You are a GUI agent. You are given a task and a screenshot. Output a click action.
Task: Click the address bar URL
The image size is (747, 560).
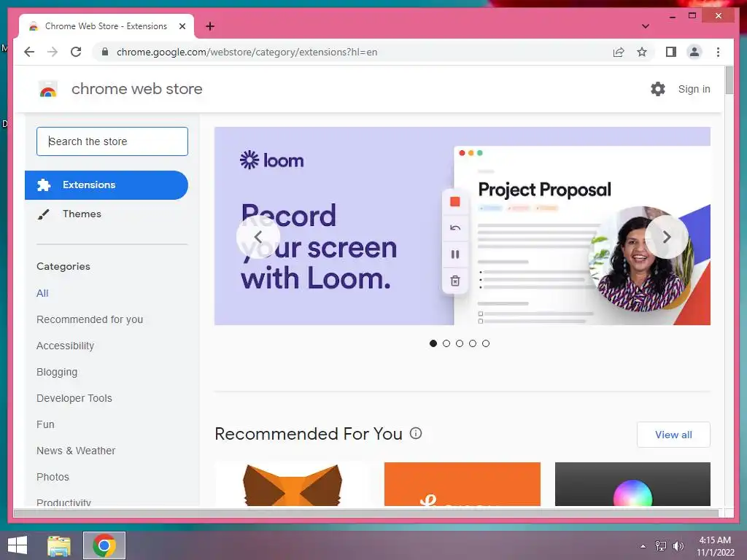coord(247,52)
